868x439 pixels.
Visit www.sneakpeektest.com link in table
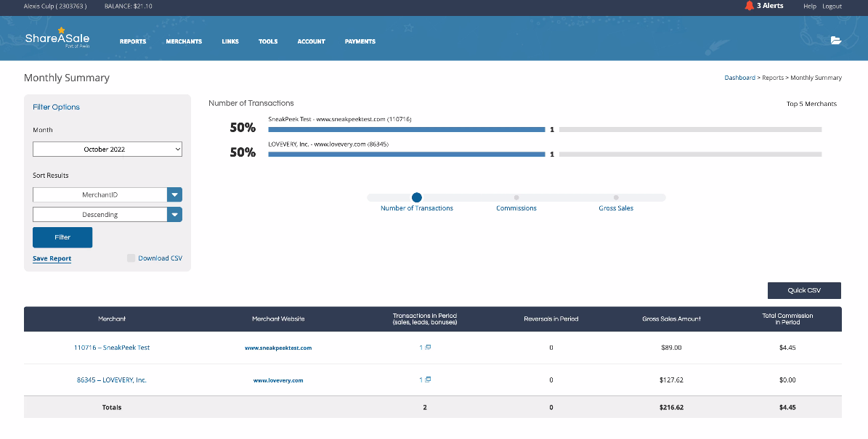(278, 348)
